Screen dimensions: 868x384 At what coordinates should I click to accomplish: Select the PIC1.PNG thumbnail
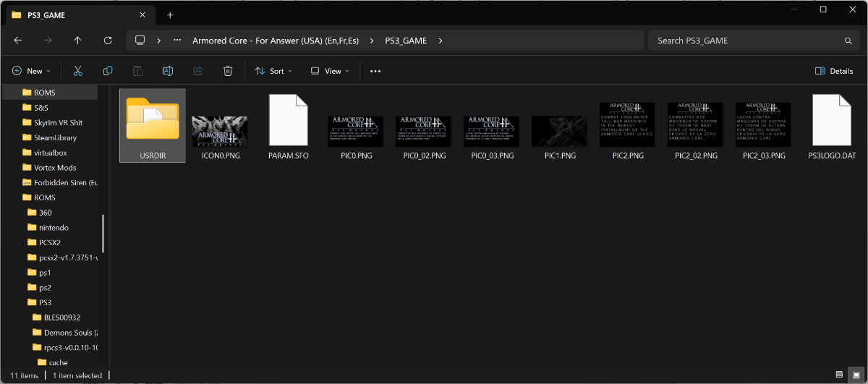tap(559, 132)
